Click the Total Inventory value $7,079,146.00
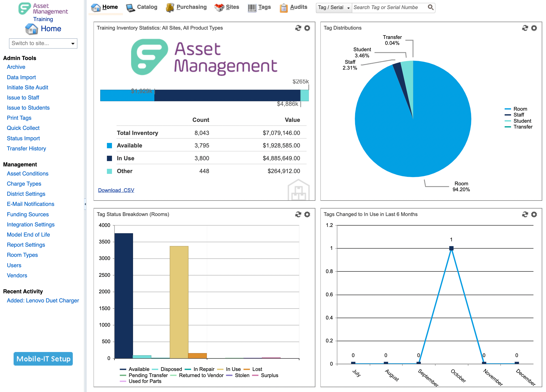 click(x=281, y=133)
